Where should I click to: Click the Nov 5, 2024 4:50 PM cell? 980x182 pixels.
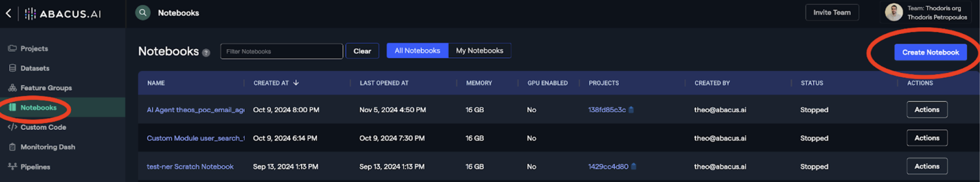click(393, 110)
